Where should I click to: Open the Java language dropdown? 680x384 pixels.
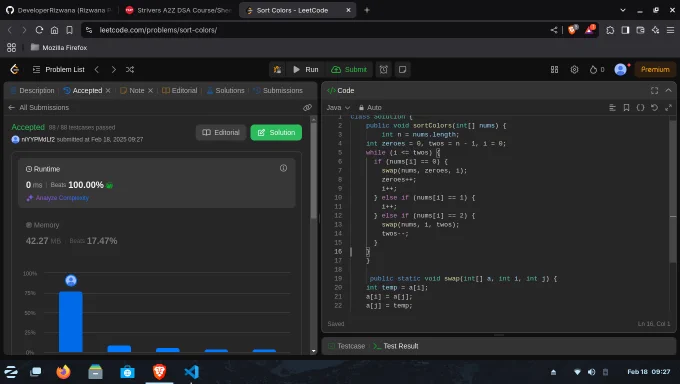pos(338,107)
